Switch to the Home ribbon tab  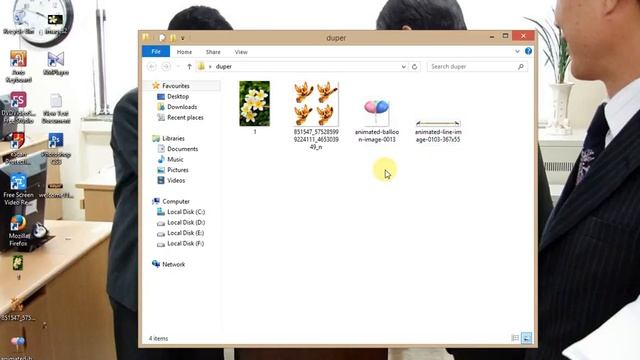184,52
